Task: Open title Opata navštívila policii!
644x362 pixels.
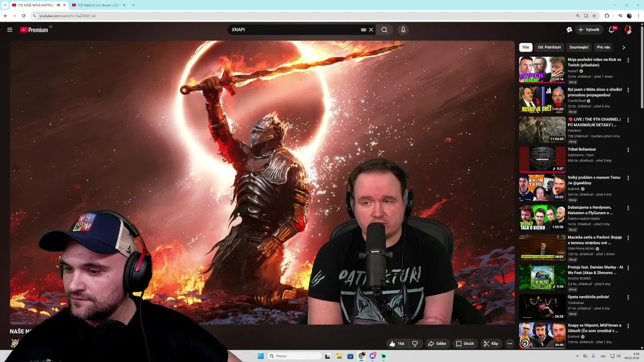Action: point(588,297)
